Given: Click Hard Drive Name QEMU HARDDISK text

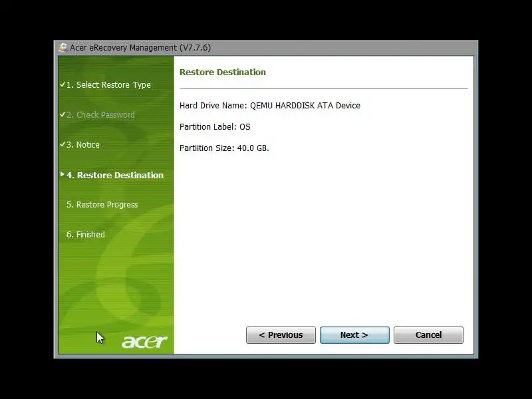Looking at the screenshot, I should coord(270,106).
